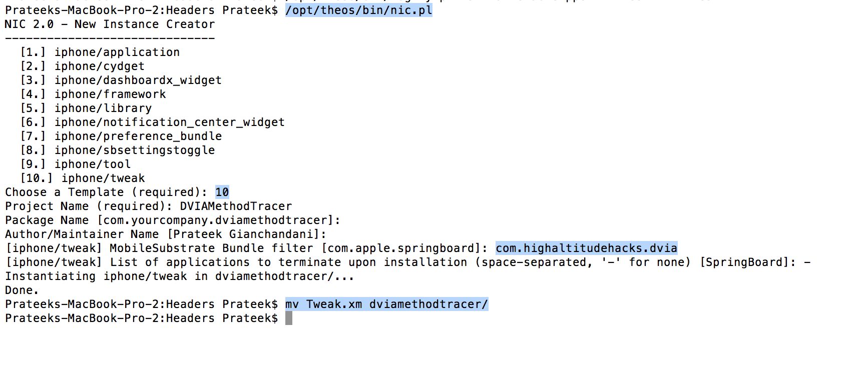Select the iphone/notification_center_widget line
The image size is (868, 392).
coord(153,122)
